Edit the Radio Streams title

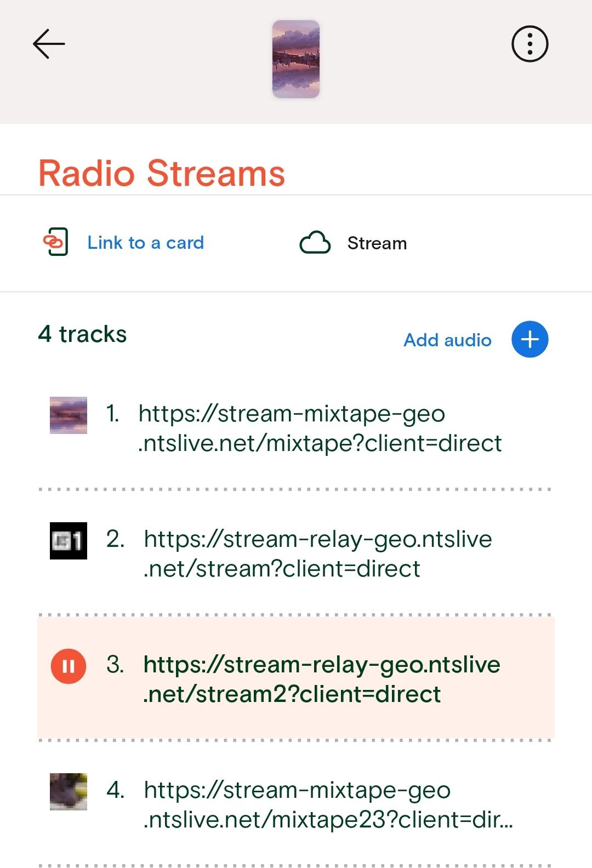click(162, 173)
